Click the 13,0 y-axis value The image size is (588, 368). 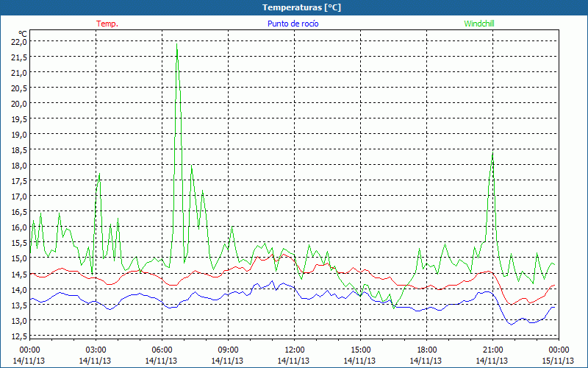(19, 320)
